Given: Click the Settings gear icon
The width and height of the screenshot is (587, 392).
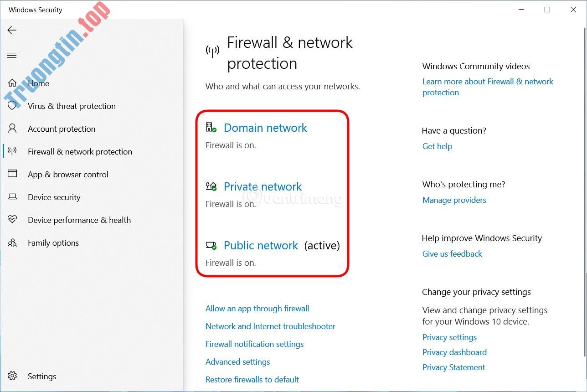Looking at the screenshot, I should coord(12,376).
